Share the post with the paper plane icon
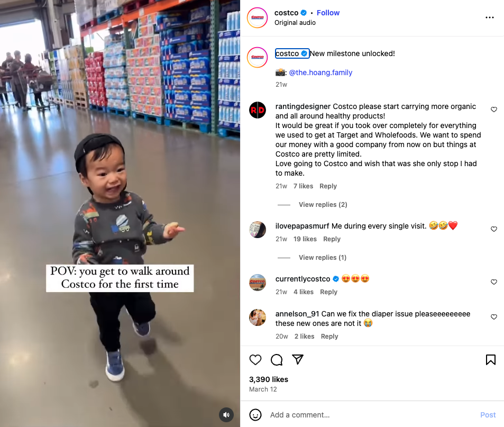Screen dimensions: 504x427 point(298,359)
